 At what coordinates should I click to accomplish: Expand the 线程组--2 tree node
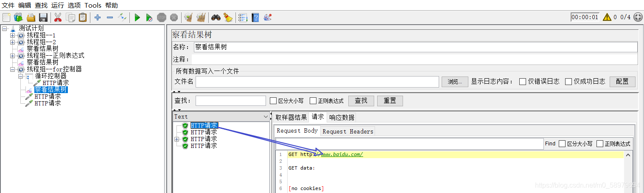(12, 42)
